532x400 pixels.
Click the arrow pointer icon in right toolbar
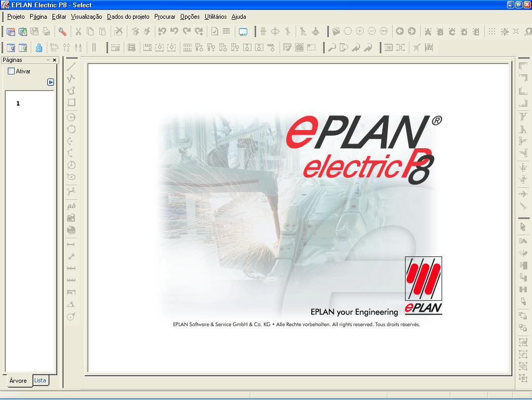523,227
